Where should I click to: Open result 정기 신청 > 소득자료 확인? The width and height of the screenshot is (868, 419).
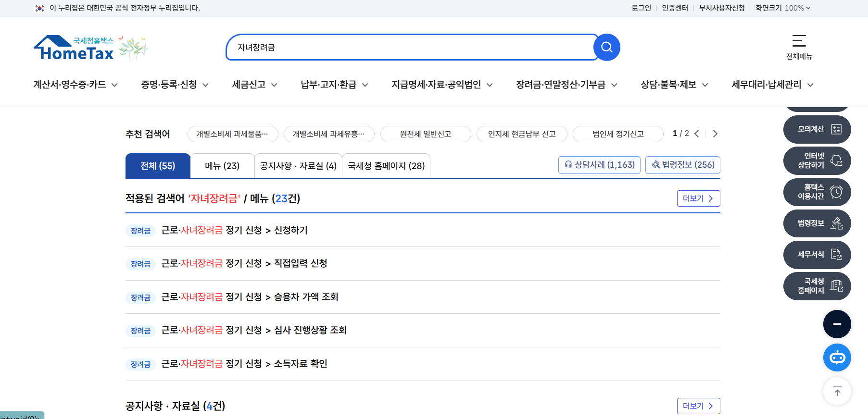[x=244, y=364]
